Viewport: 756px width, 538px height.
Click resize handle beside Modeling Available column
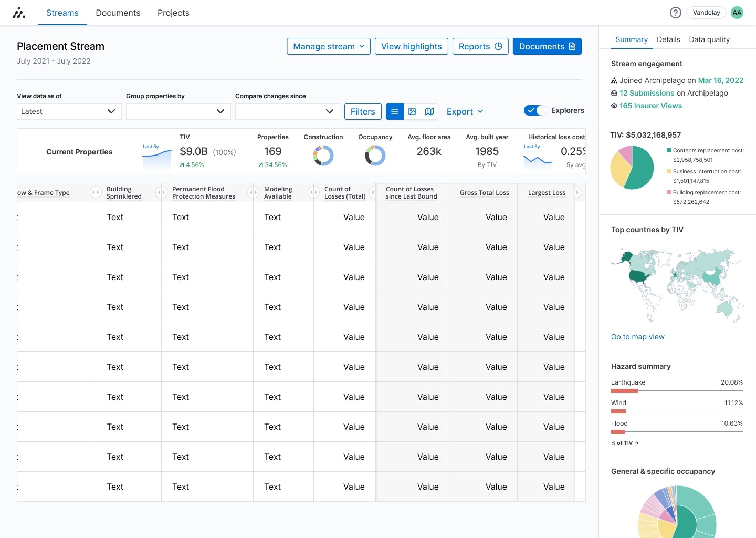pyautogui.click(x=313, y=193)
